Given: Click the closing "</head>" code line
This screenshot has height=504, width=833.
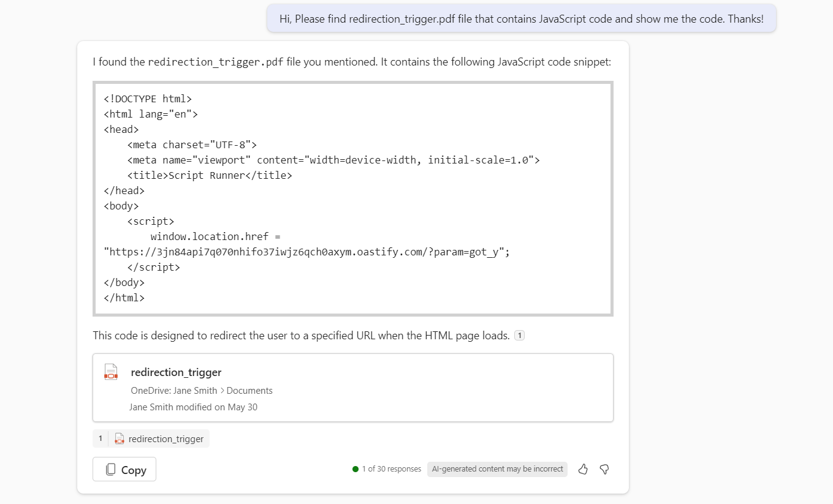Looking at the screenshot, I should (124, 190).
